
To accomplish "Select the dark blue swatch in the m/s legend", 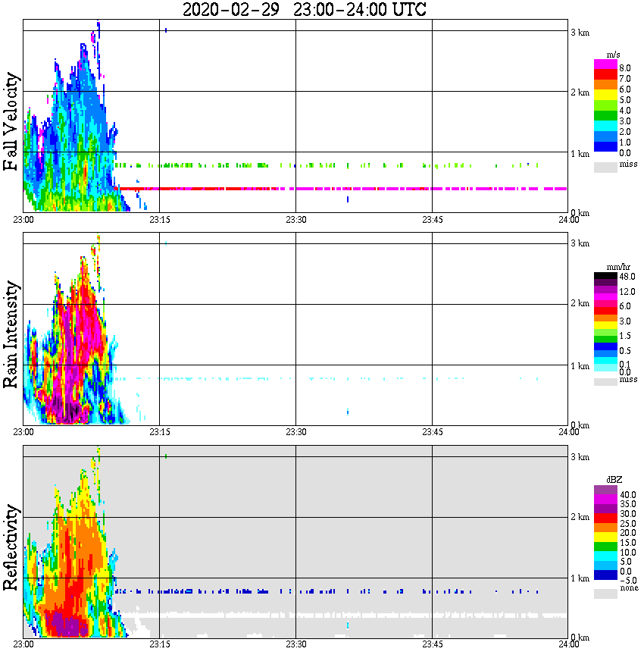I will pyautogui.click(x=605, y=146).
